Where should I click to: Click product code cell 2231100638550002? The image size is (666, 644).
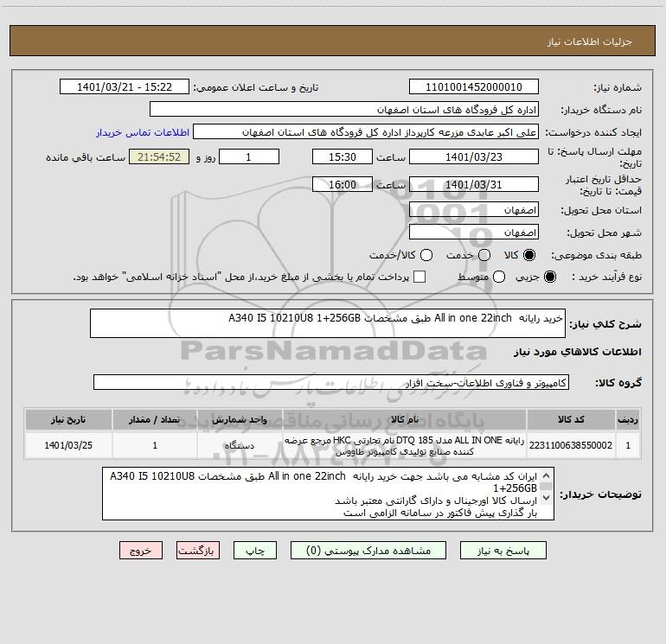(x=571, y=445)
